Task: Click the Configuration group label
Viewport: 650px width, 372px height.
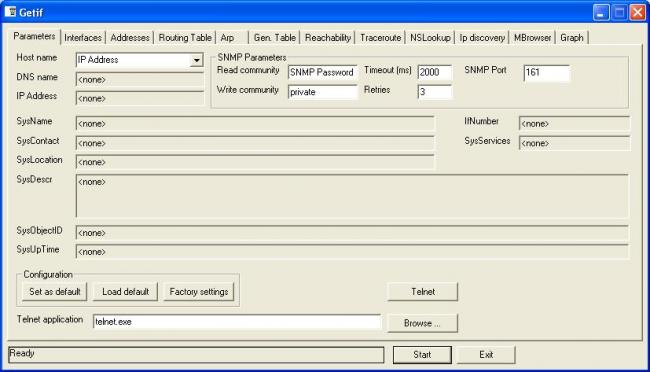Action: click(48, 275)
